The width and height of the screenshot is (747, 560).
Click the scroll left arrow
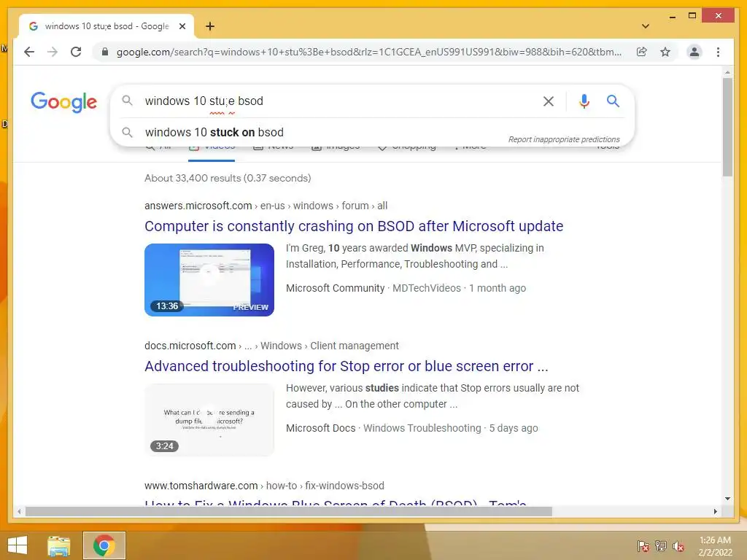click(19, 511)
